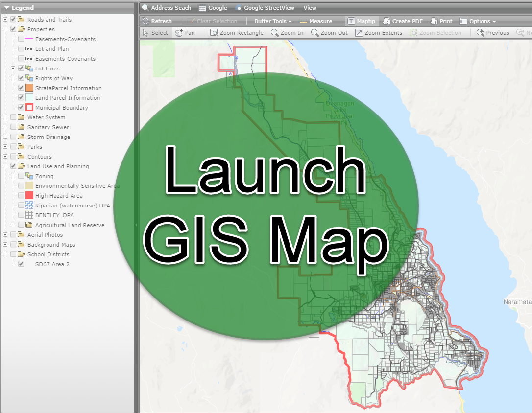Click the Print icon in toolbar
The width and height of the screenshot is (532, 413).
[434, 21]
